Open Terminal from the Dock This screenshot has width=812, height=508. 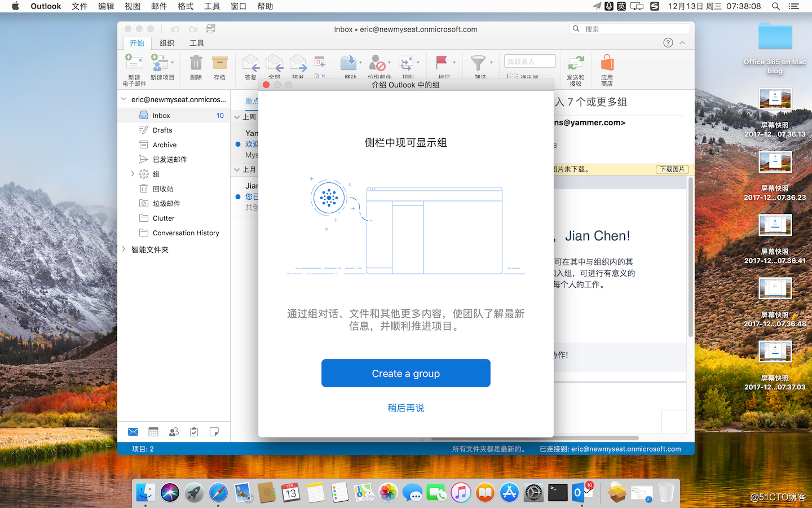tap(558, 493)
